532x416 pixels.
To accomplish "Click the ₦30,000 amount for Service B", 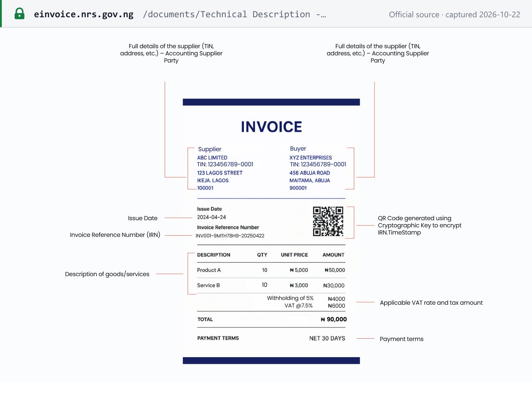I will click(334, 286).
